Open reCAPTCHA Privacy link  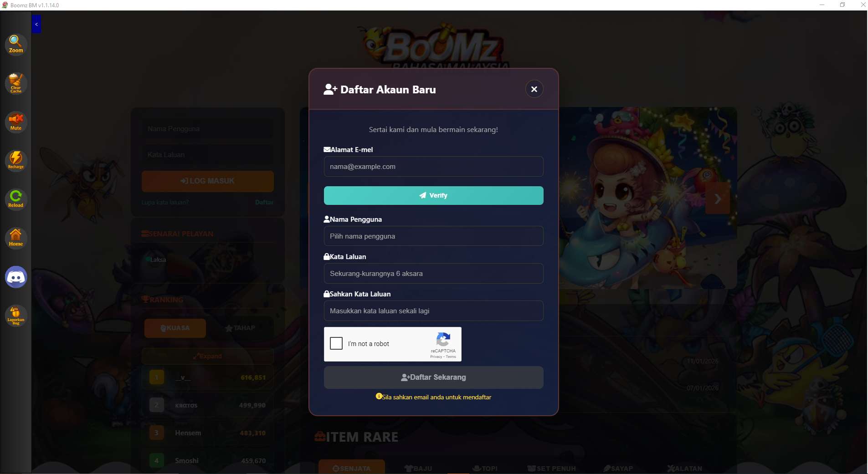tap(436, 357)
